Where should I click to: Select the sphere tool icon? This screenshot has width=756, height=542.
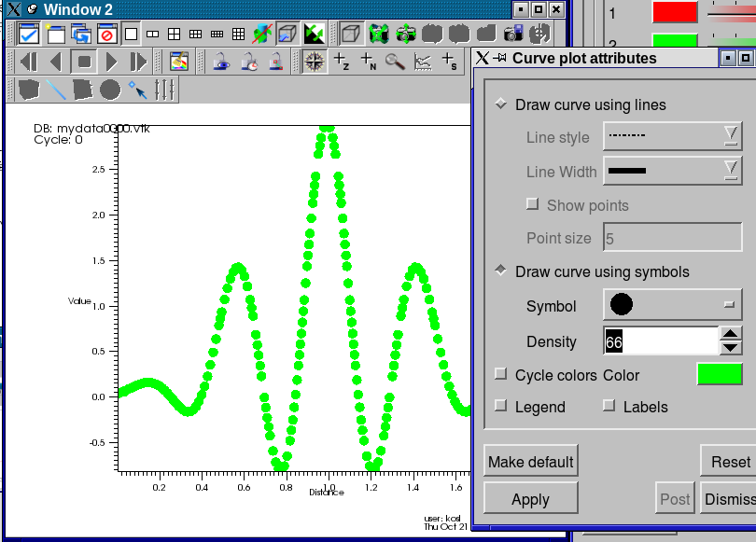pyautogui.click(x=110, y=90)
